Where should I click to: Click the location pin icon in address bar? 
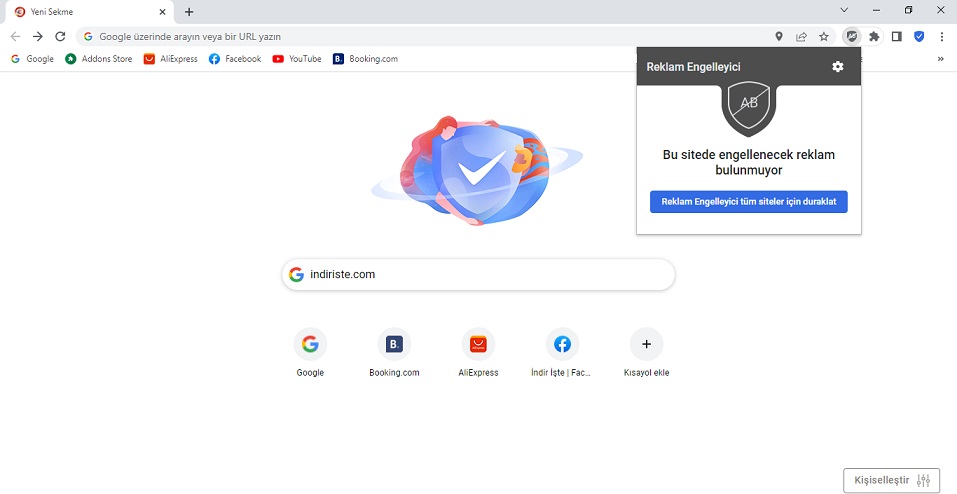coord(779,37)
